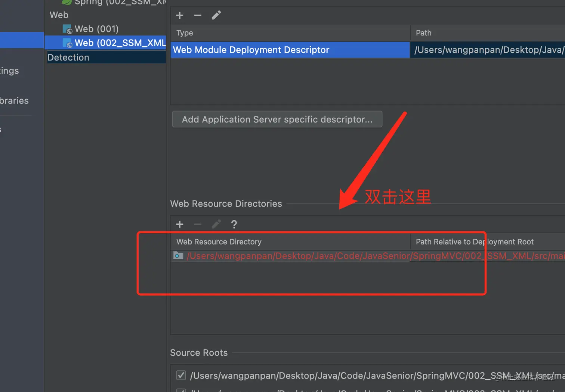Select the red web resource directory path row
565x392 pixels.
coord(368,256)
